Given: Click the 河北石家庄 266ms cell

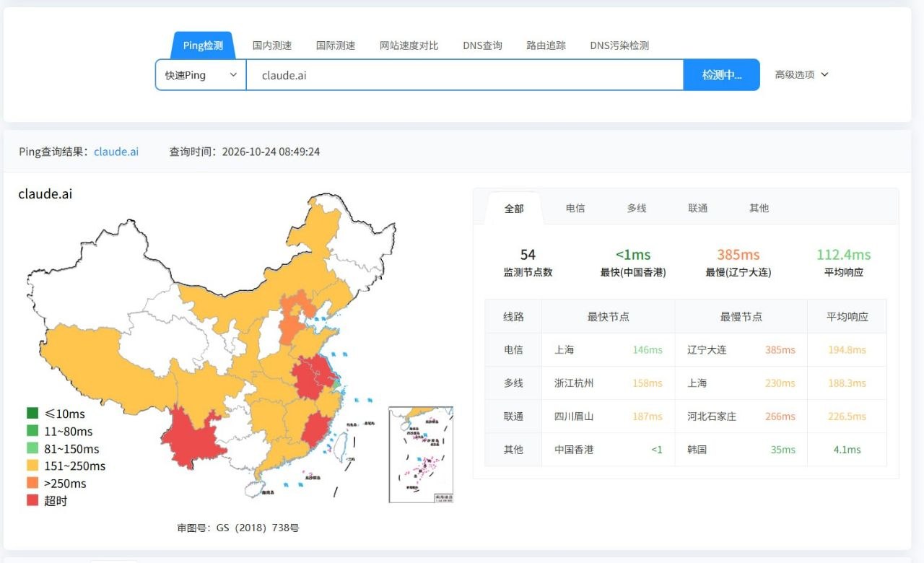Looking at the screenshot, I should click(x=741, y=416).
